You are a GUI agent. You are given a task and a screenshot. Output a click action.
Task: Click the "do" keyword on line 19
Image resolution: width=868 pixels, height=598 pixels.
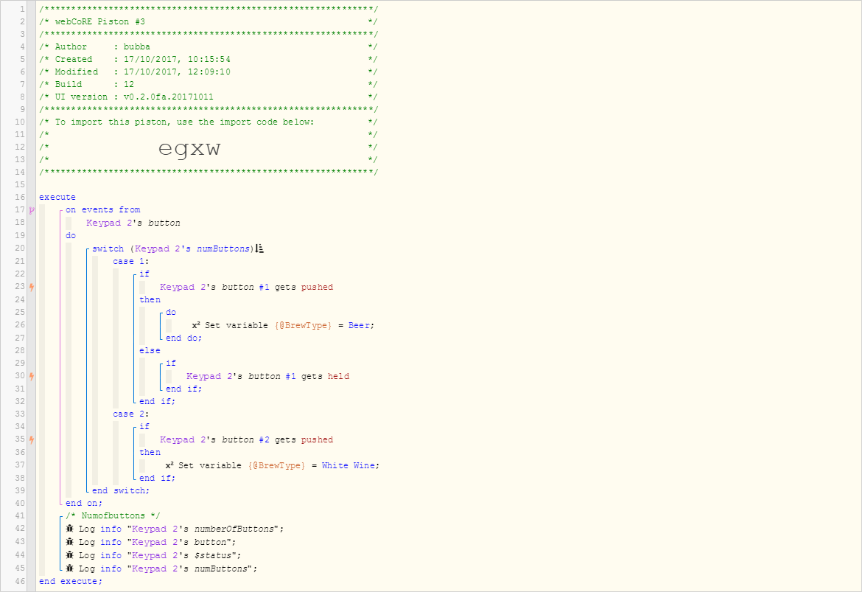click(71, 235)
